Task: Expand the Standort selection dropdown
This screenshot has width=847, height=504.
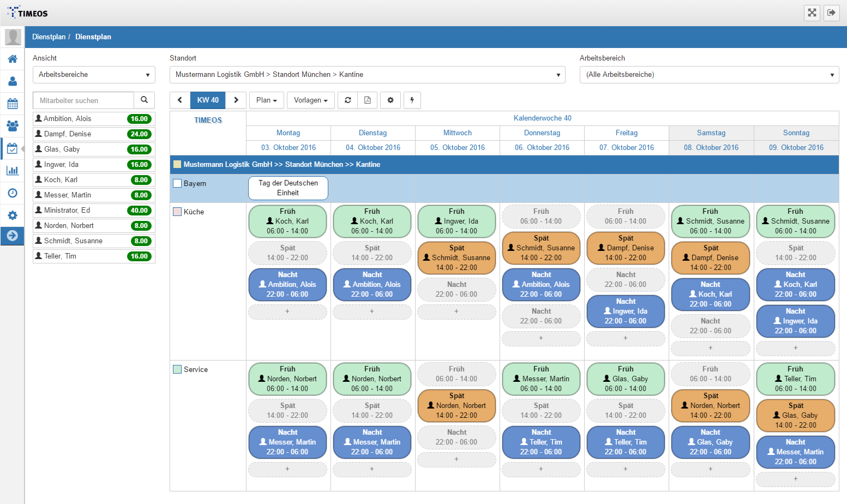Action: pos(367,75)
